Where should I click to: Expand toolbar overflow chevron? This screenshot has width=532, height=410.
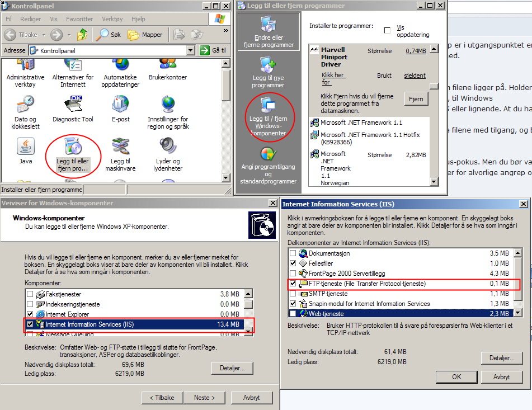click(x=226, y=31)
